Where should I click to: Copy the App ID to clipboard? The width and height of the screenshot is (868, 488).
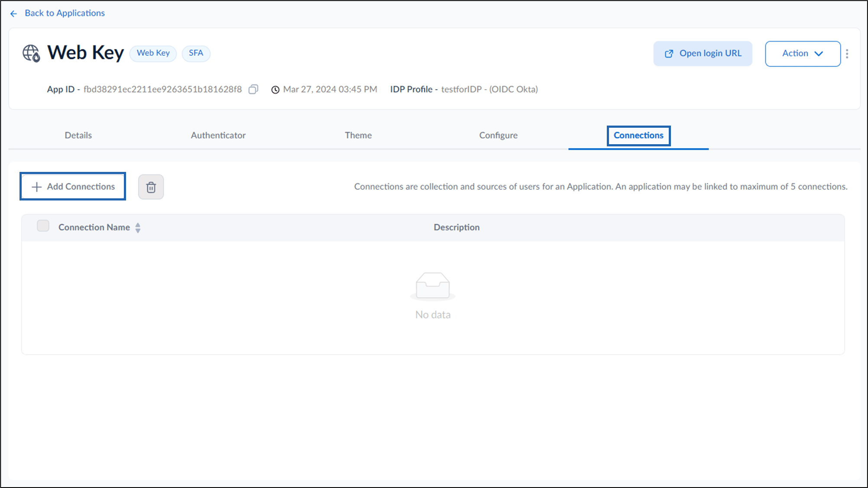click(x=253, y=89)
